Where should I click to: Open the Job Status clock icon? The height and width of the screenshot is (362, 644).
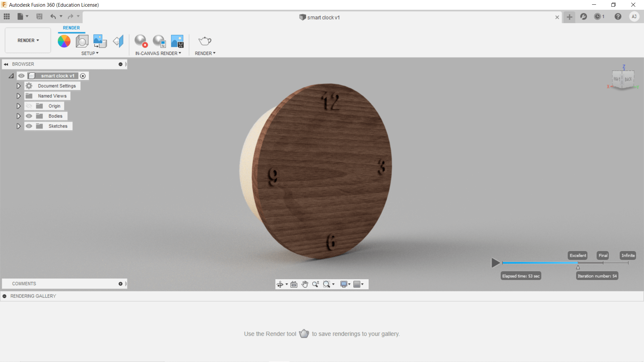pos(598,16)
